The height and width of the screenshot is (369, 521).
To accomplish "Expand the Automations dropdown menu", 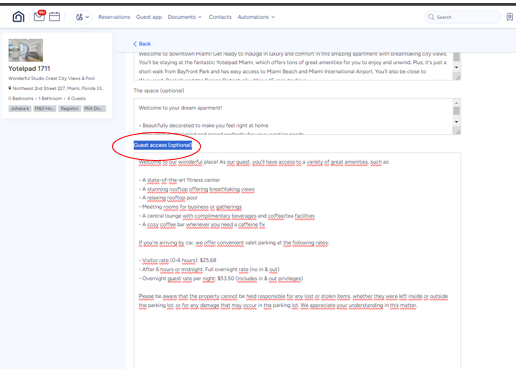I will [256, 17].
